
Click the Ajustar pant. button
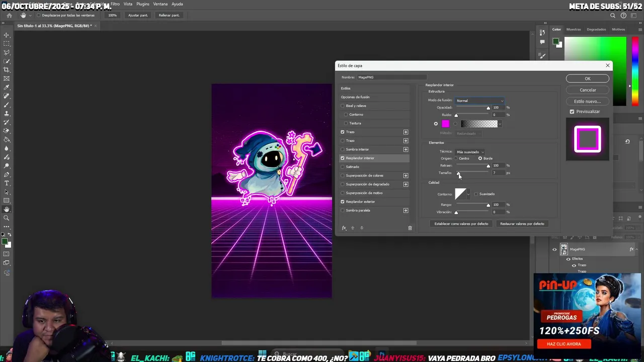tap(138, 16)
